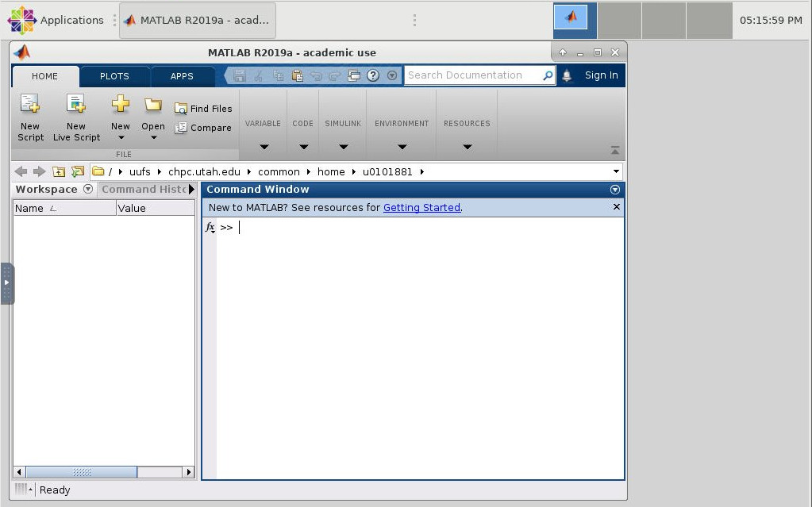Viewport: 812px width, 507px height.
Task: Open a file with Open folder icon
Action: [x=152, y=104]
